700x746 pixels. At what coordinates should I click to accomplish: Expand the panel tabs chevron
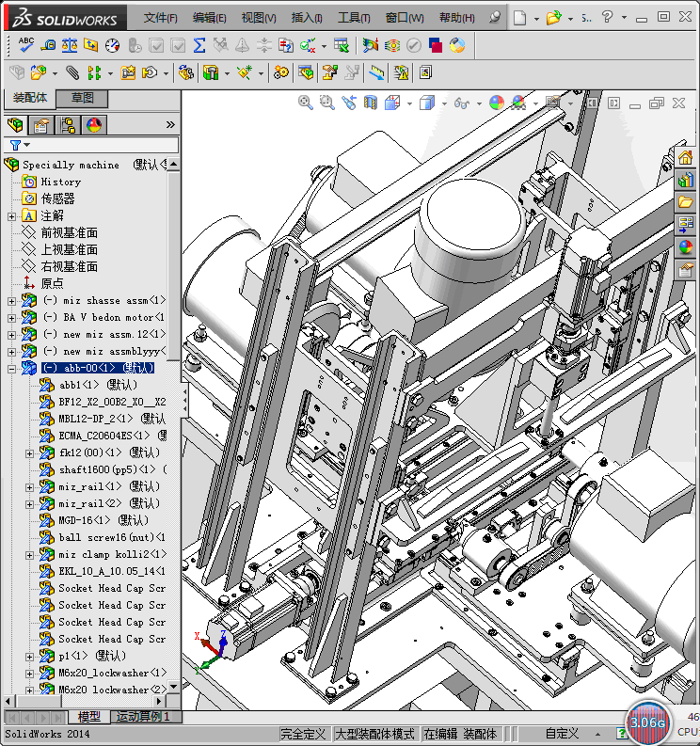tap(170, 125)
